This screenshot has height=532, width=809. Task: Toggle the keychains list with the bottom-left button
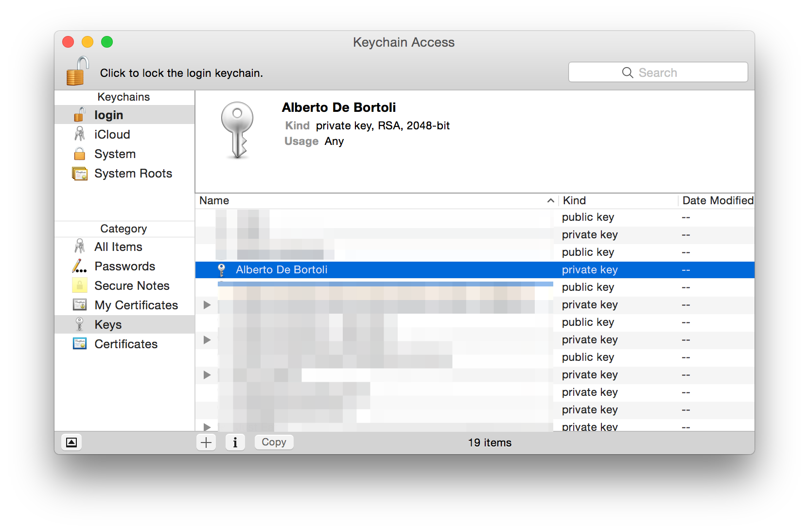tap(71, 442)
